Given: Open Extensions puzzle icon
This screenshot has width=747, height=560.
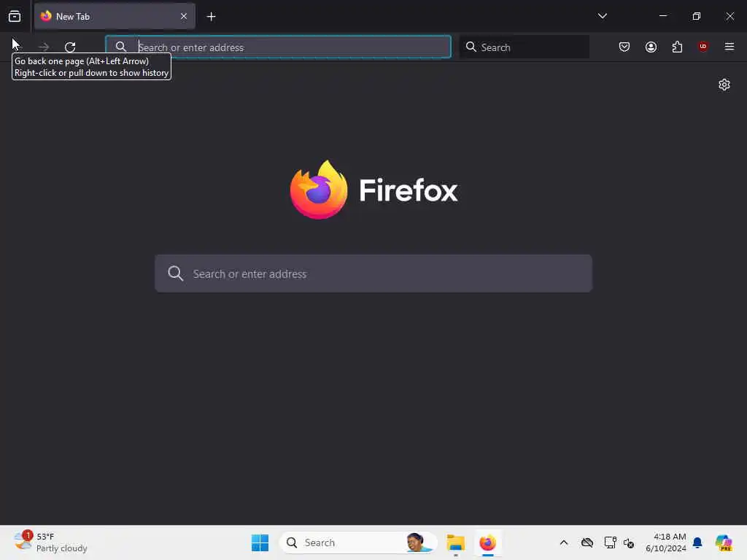Looking at the screenshot, I should [677, 47].
